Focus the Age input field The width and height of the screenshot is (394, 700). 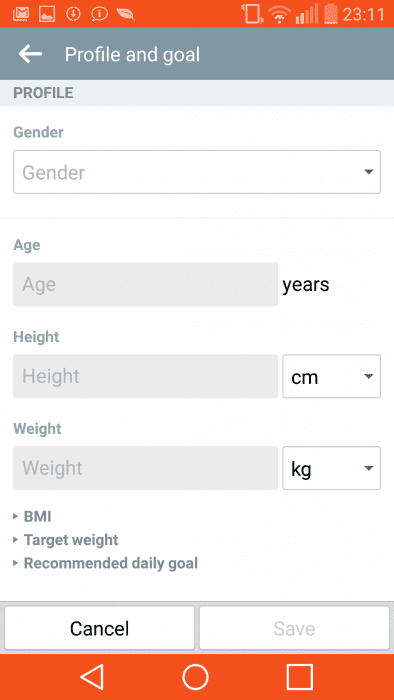coord(145,284)
